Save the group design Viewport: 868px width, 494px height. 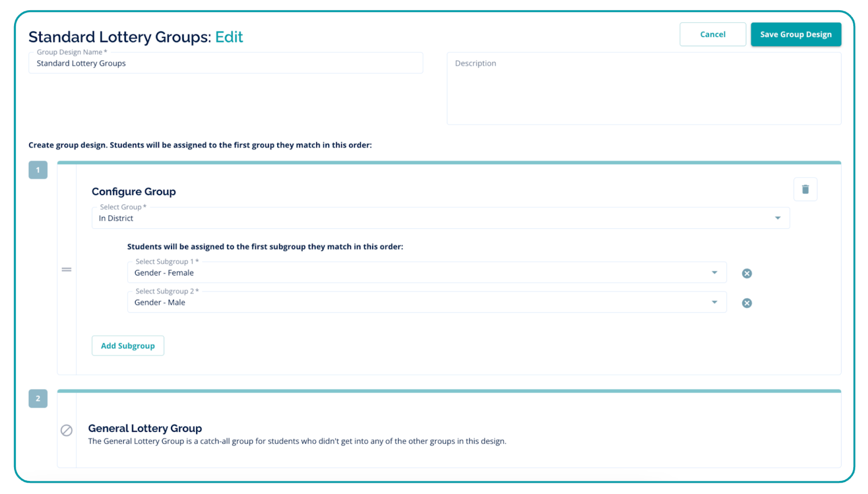tap(795, 34)
